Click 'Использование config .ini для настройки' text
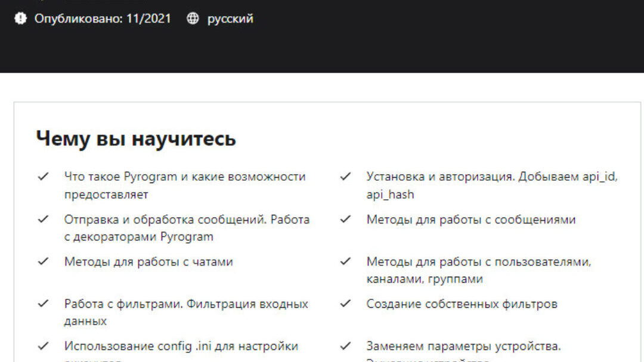 [181, 346]
